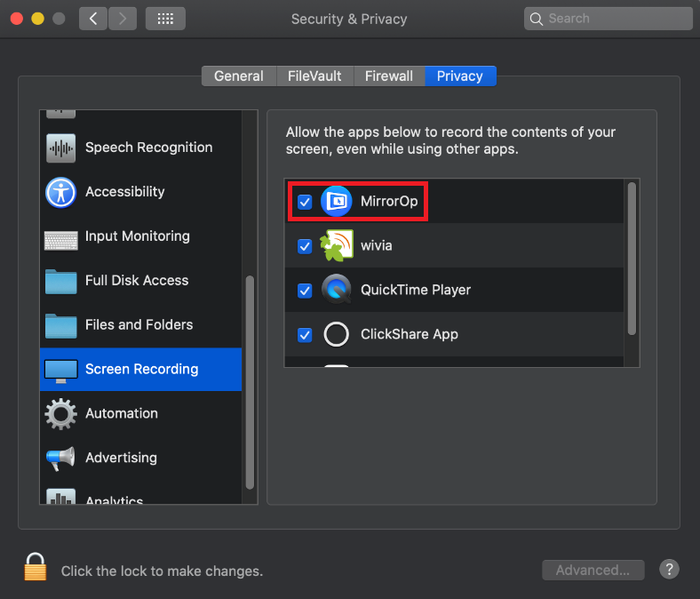This screenshot has height=599, width=700.
Task: Go back with the left arrow button
Action: pyautogui.click(x=93, y=19)
